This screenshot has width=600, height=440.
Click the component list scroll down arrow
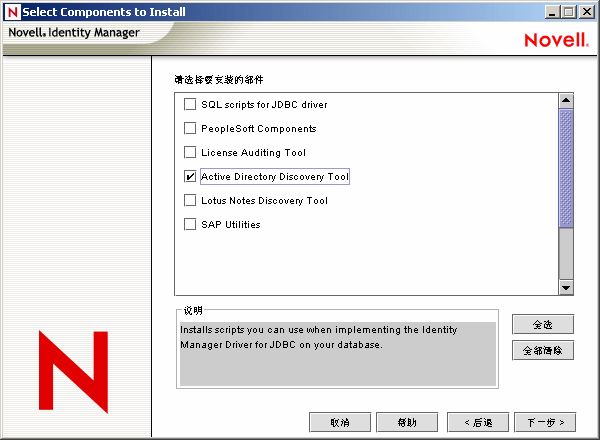(566, 287)
